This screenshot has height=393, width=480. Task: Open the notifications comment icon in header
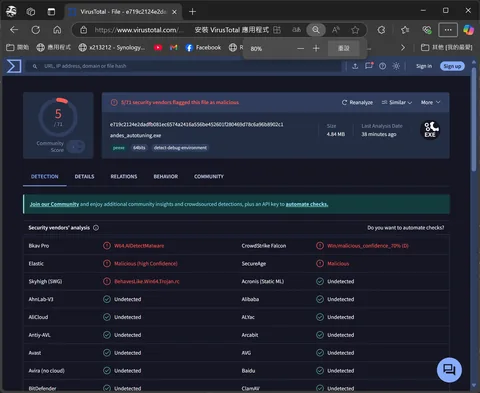point(369,66)
